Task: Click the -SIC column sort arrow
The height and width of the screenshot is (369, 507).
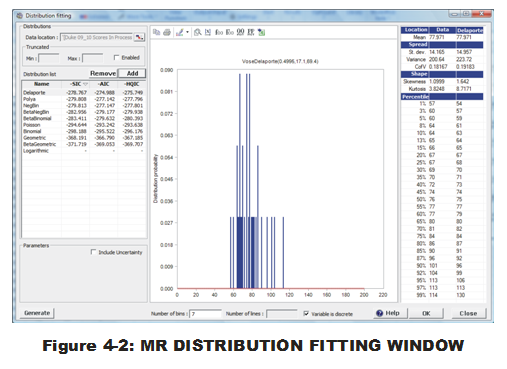Action: 85,84
